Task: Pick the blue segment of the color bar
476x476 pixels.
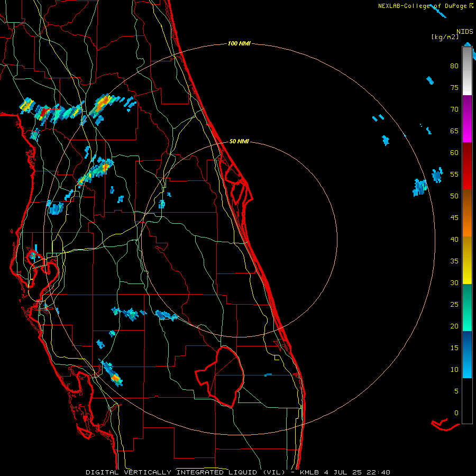Action: coord(467,354)
